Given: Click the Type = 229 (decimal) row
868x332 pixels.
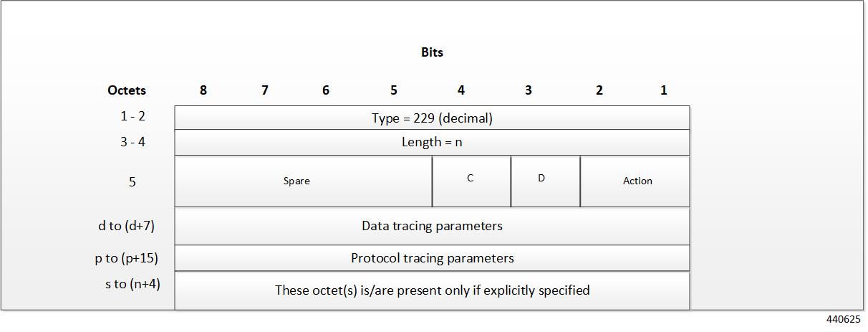Looking at the screenshot, I should click(432, 118).
